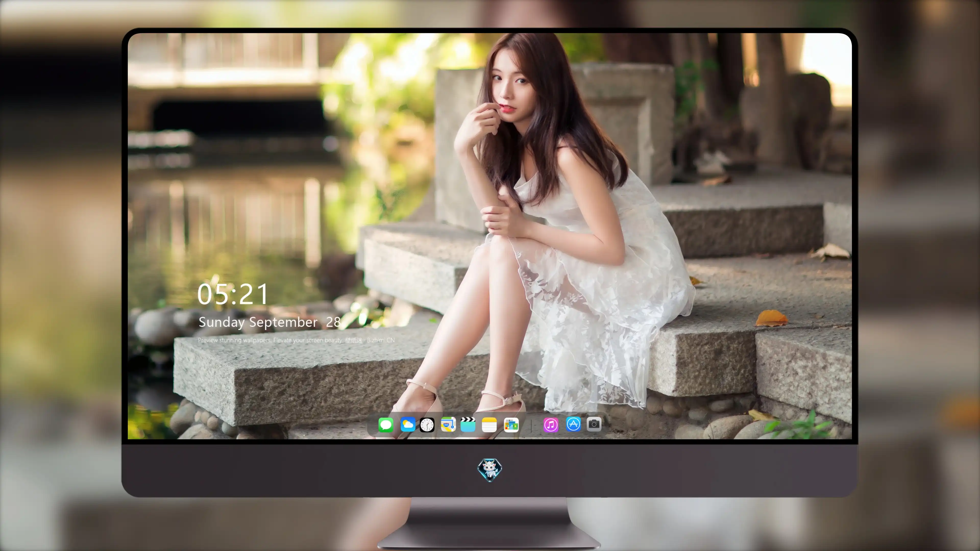Screen dimensions: 980x551
Task: Open the blue App Store icon
Action: pos(573,424)
